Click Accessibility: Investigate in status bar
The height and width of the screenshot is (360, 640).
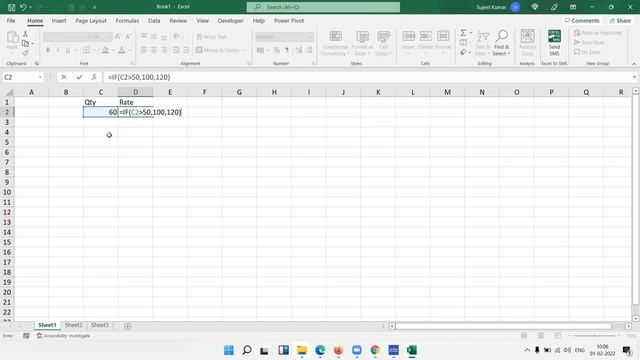(x=63, y=336)
